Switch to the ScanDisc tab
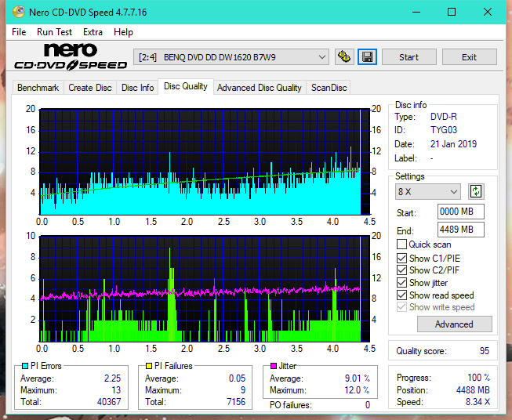The height and width of the screenshot is (420, 512). pyautogui.click(x=329, y=88)
